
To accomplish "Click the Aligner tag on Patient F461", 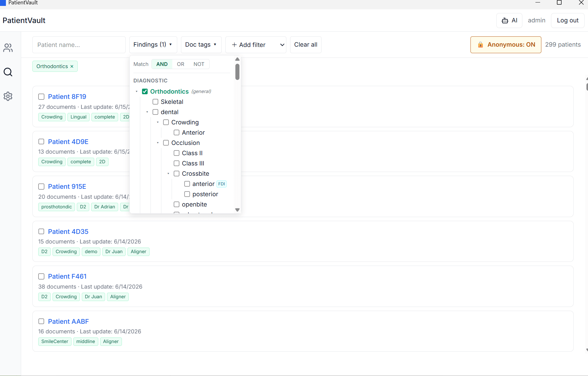I will coord(118,297).
